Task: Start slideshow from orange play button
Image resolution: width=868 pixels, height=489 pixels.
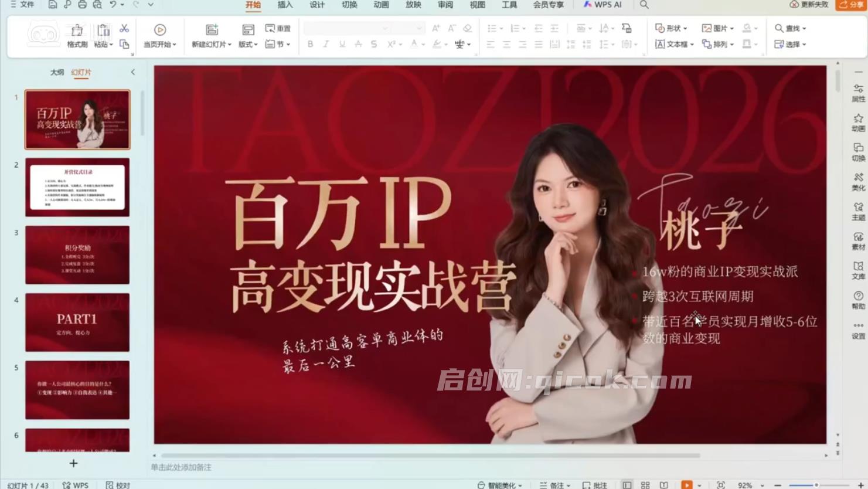Action: click(x=686, y=485)
